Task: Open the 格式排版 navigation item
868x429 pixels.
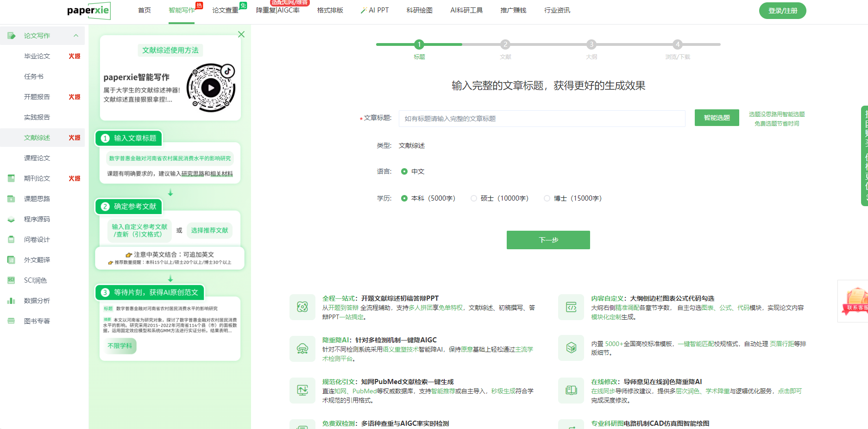Action: click(x=330, y=10)
